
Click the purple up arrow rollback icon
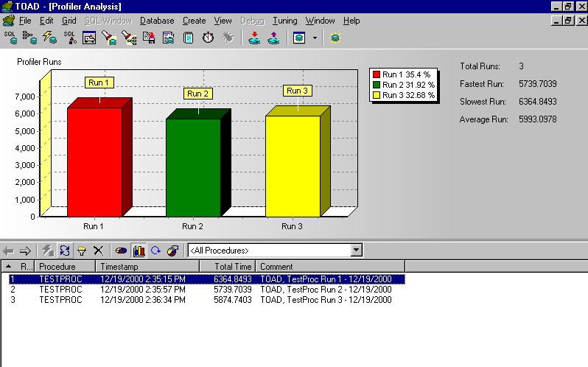click(x=273, y=38)
